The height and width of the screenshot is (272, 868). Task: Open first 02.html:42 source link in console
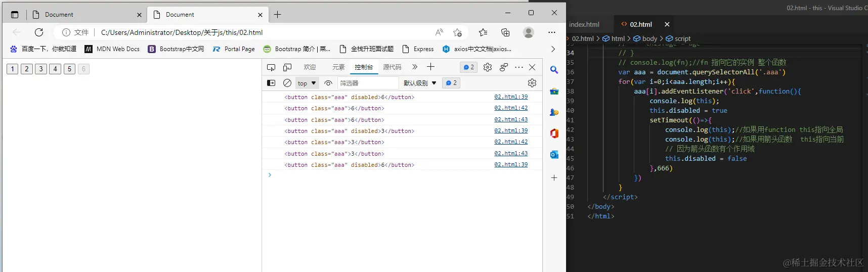(x=511, y=108)
